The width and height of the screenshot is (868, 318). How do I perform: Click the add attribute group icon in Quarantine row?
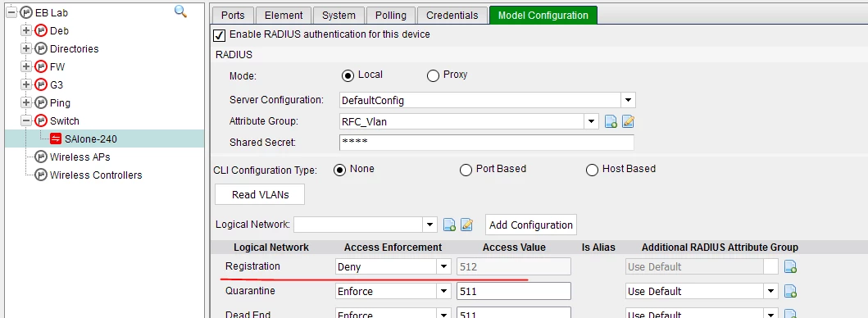click(x=790, y=291)
